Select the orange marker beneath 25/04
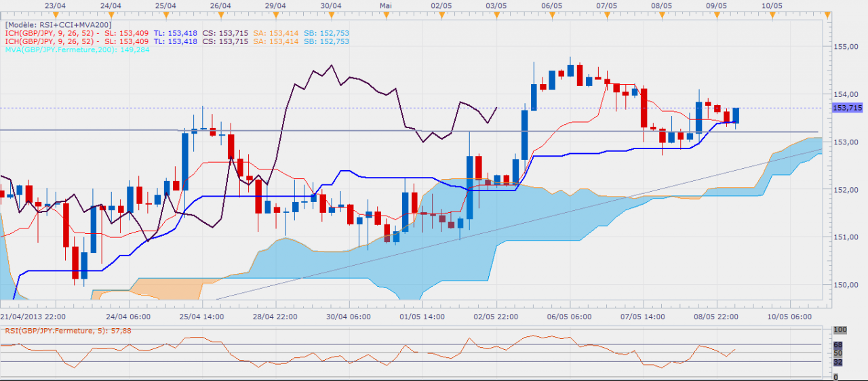This screenshot has width=868, height=381. pos(166,14)
